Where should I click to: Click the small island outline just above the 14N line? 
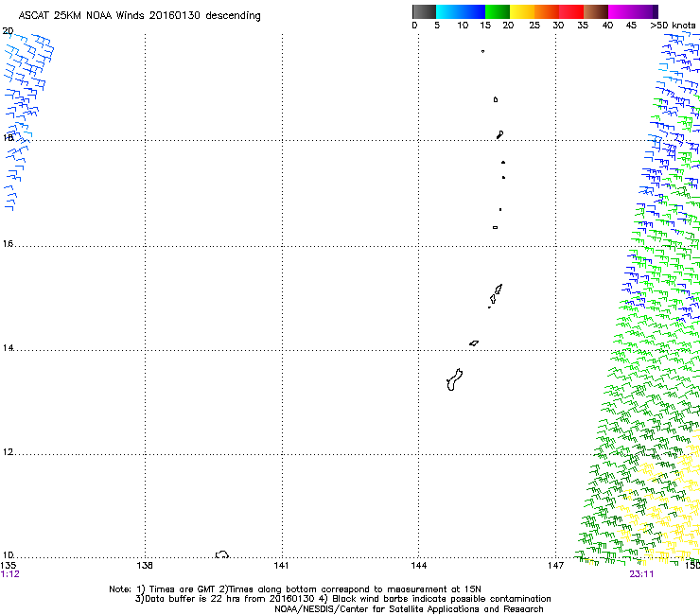pos(474,343)
